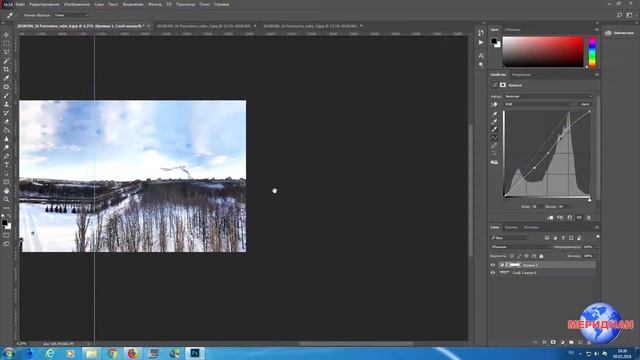Create new group folder in Layers panel
Screen dimensions: 640x360
571,342
